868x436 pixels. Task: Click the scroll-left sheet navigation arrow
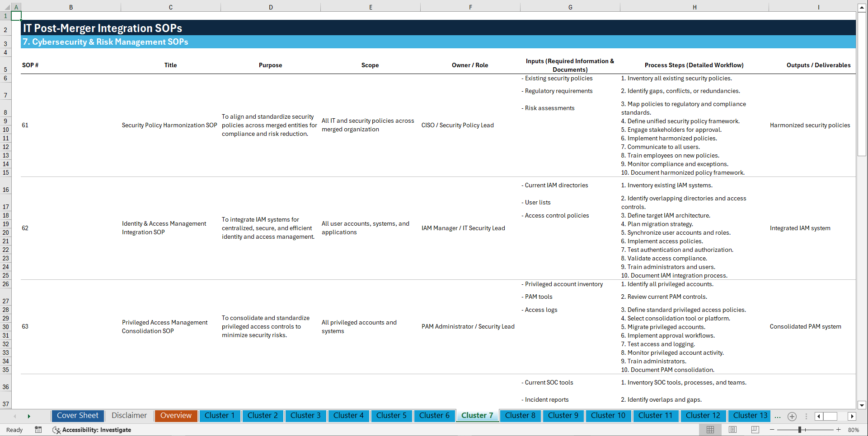15,416
